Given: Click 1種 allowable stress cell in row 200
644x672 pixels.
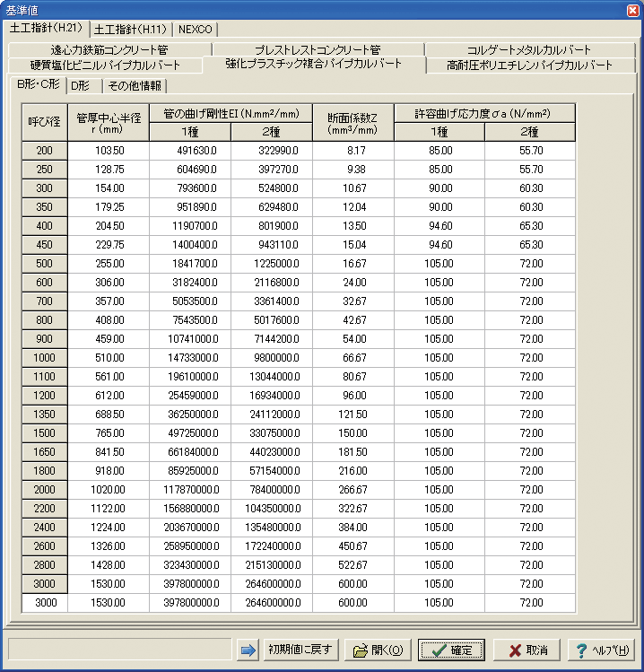Looking at the screenshot, I should 439,151.
